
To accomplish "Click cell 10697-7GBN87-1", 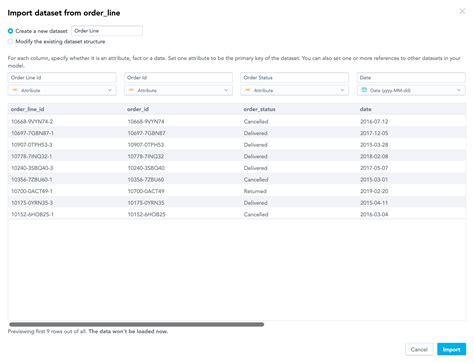I will pos(32,133).
